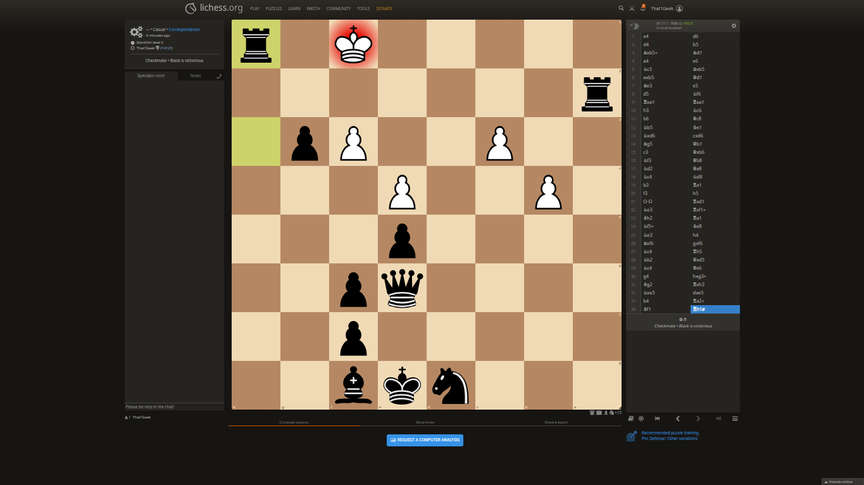This screenshot has width=864, height=485.
Task: Click Request a Computer Analysis button
Action: [x=425, y=440]
